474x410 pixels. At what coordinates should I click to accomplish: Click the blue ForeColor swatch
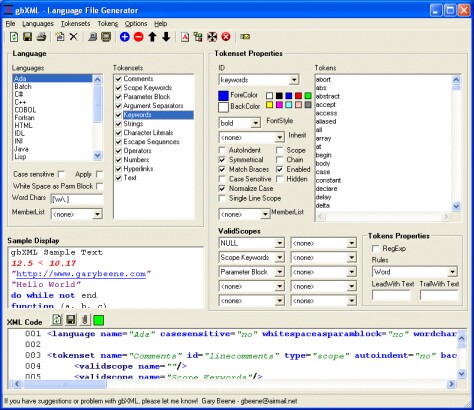pyautogui.click(x=223, y=96)
